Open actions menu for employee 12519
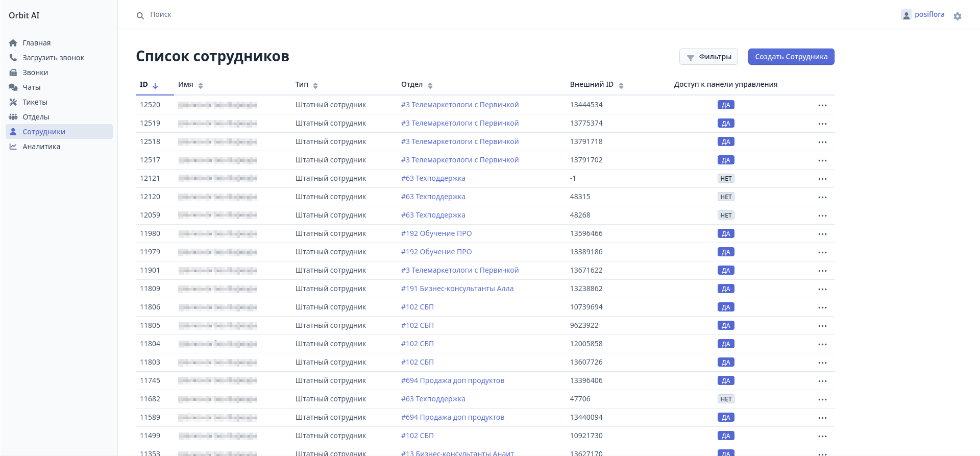Image resolution: width=980 pixels, height=456 pixels. [x=822, y=124]
